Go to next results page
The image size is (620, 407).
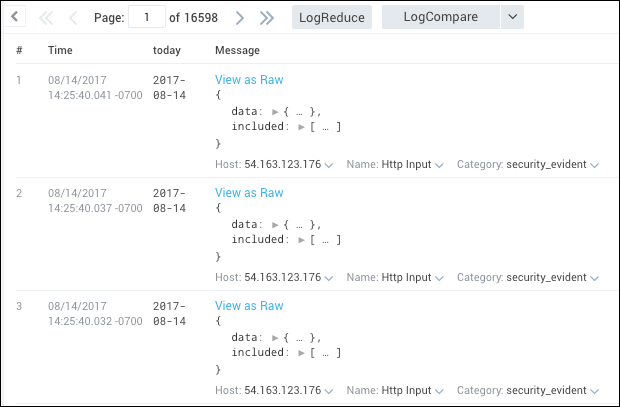[x=239, y=18]
